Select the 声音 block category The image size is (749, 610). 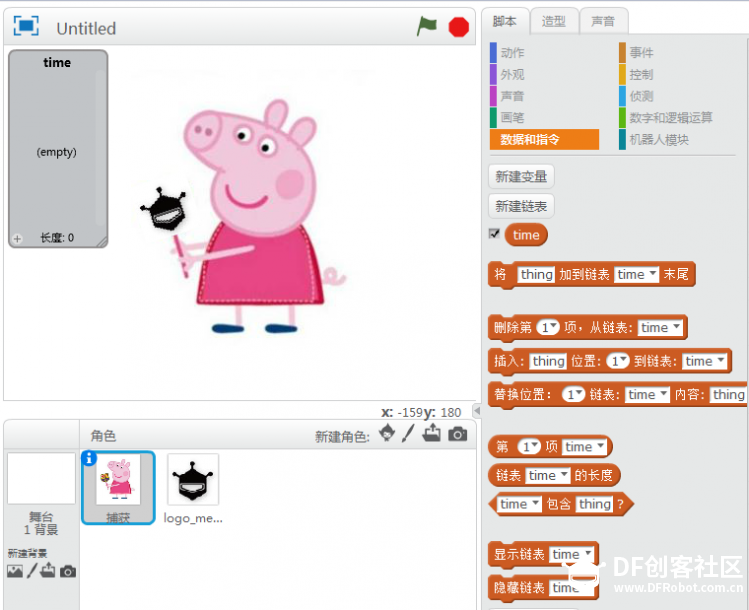[512, 96]
